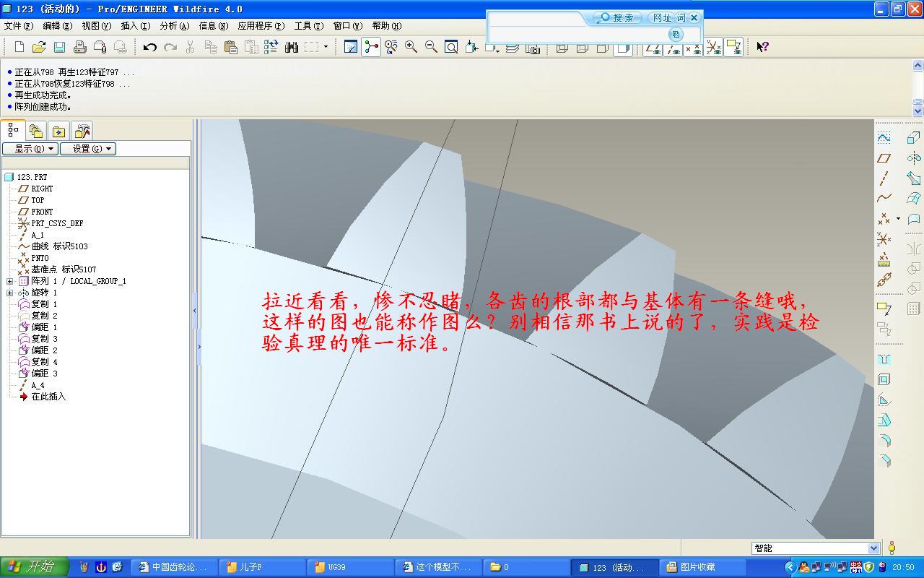This screenshot has width=924, height=578.
Task: Toggle annotation element display
Action: (733, 48)
